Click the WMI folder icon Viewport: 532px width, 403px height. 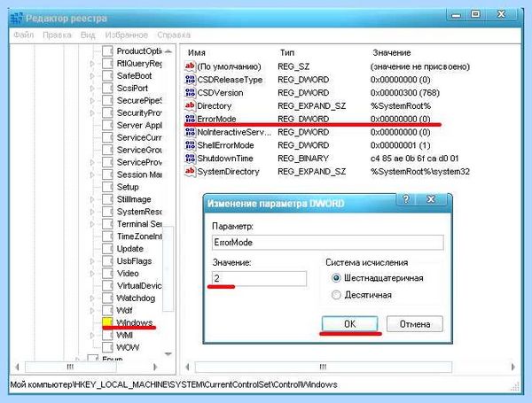coord(107,335)
